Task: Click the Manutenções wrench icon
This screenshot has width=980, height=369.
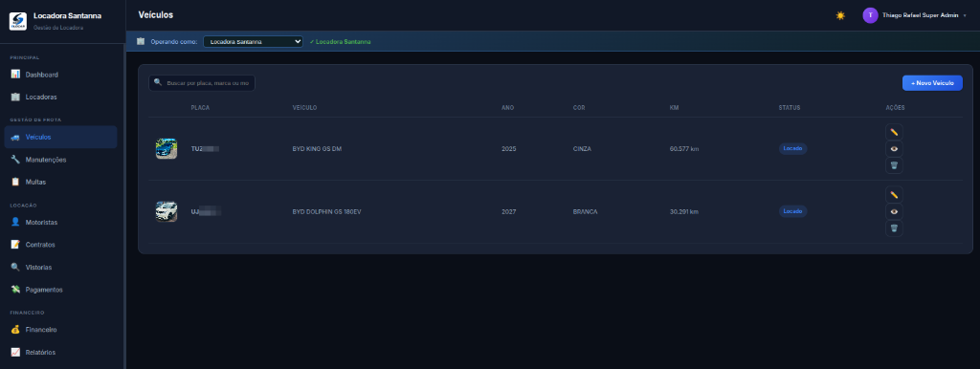Action: pyautogui.click(x=15, y=160)
